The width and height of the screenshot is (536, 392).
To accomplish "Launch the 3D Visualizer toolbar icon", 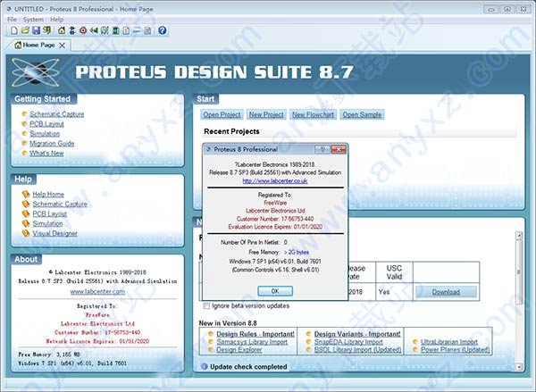I will [x=94, y=30].
